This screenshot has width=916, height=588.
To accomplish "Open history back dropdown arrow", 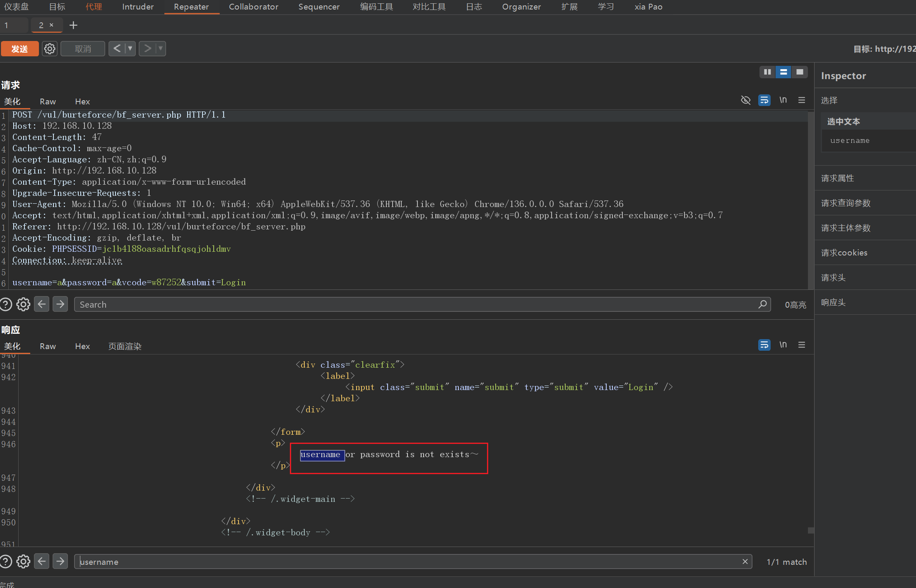I will 130,49.
